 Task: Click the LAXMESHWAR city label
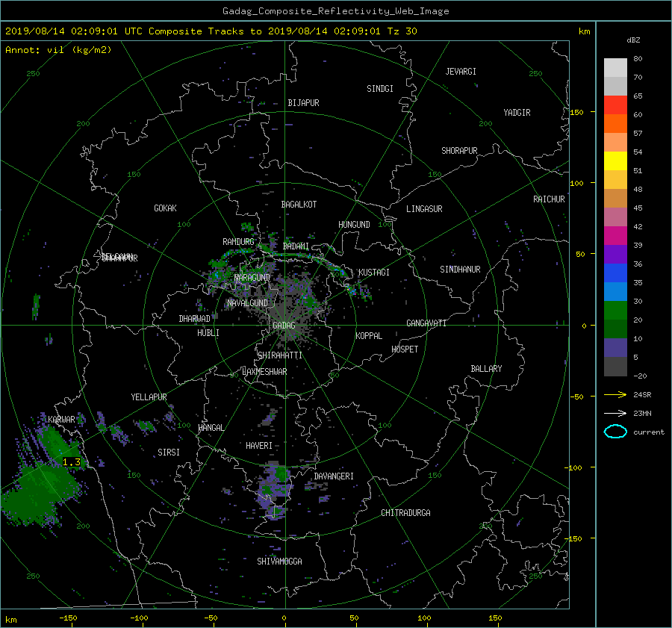click(264, 372)
